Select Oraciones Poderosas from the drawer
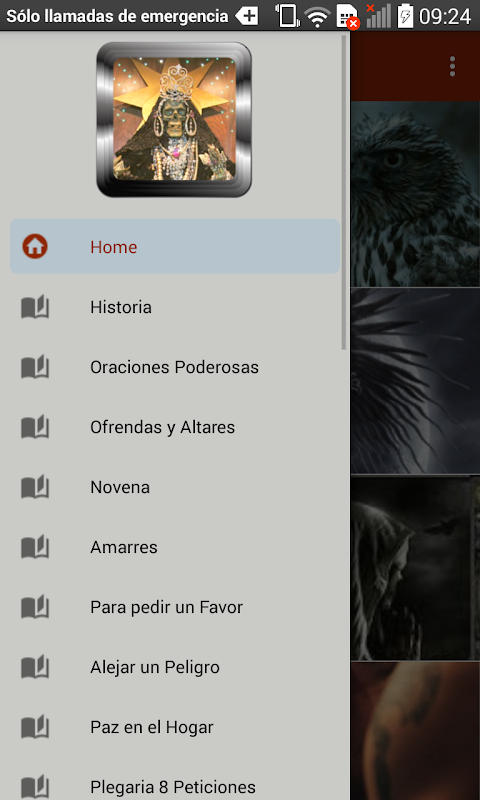 coord(175,367)
